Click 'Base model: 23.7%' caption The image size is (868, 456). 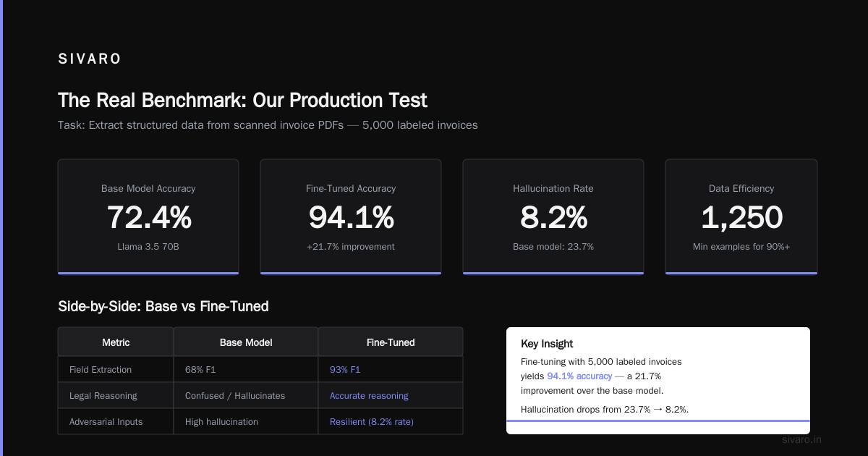(x=553, y=247)
